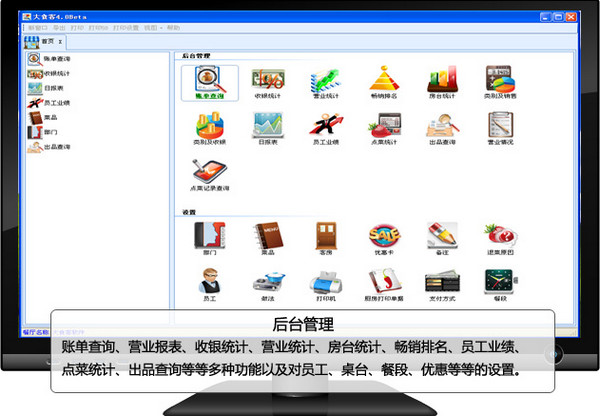The width and height of the screenshot is (600, 416).
Task: Open the 收银统计 module icon
Action: 267,82
